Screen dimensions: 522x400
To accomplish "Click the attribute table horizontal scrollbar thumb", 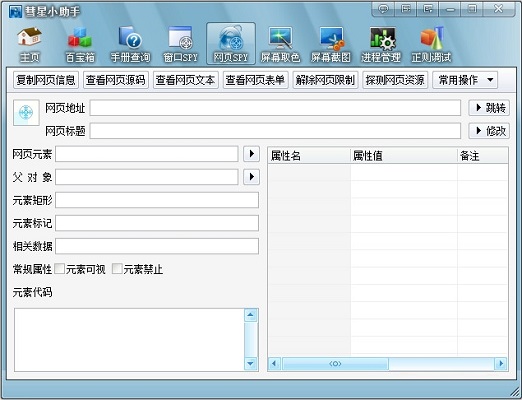I will (335, 364).
